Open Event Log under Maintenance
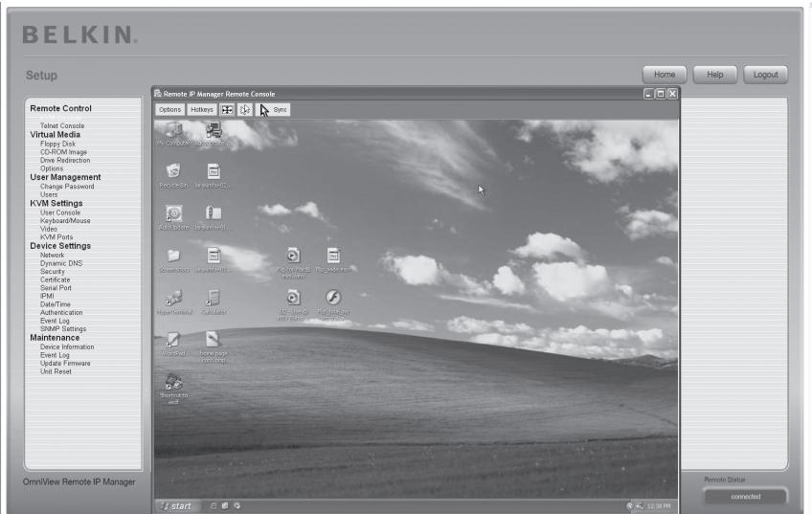The width and height of the screenshot is (812, 514). pos(55,356)
